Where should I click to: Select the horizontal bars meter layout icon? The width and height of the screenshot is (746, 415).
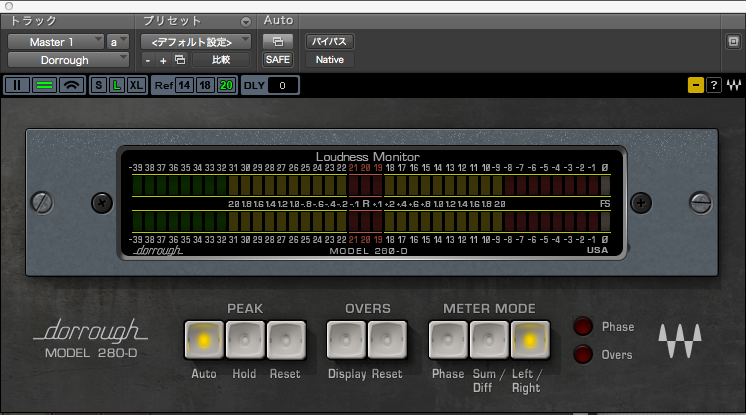pos(44,85)
